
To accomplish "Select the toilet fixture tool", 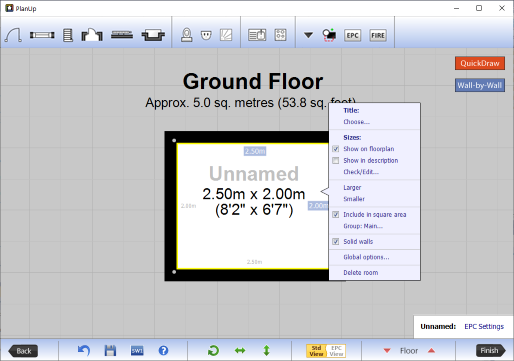I will coord(187,35).
